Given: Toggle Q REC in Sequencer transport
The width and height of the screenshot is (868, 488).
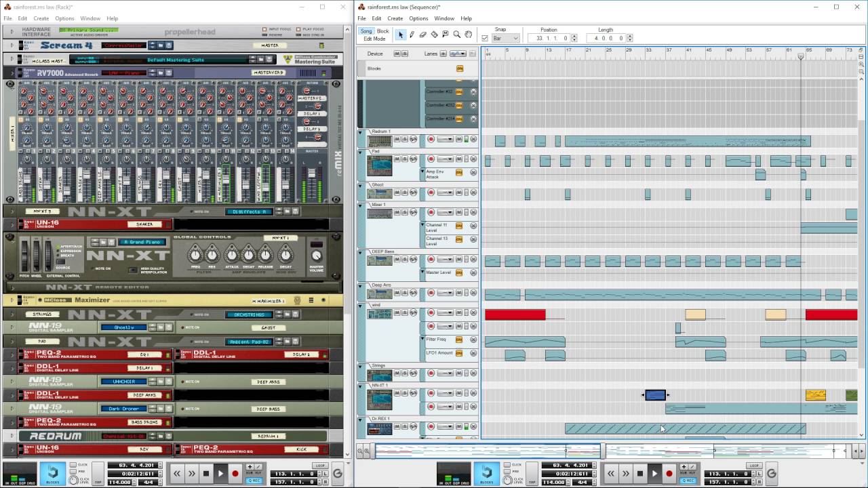Looking at the screenshot, I should pos(688,481).
